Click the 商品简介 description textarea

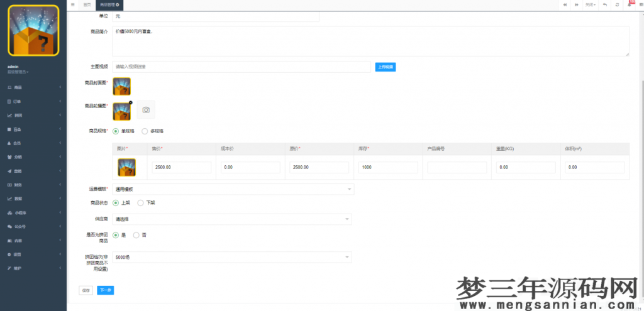(x=370, y=41)
